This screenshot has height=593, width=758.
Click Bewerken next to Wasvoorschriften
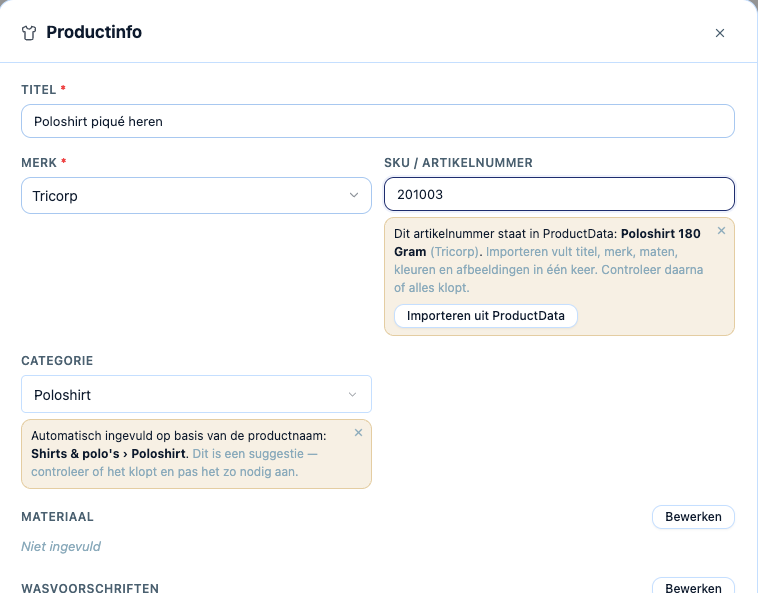(x=693, y=587)
